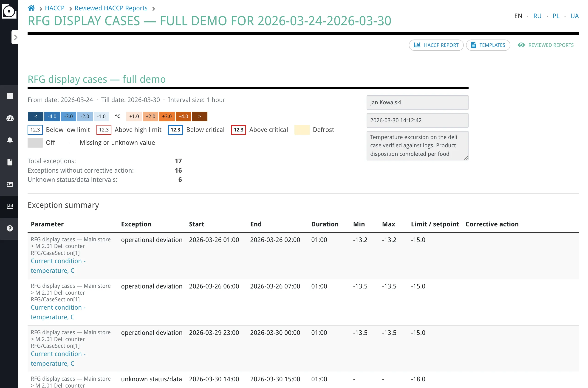
Task: Click the Exception column header
Action: (136, 224)
